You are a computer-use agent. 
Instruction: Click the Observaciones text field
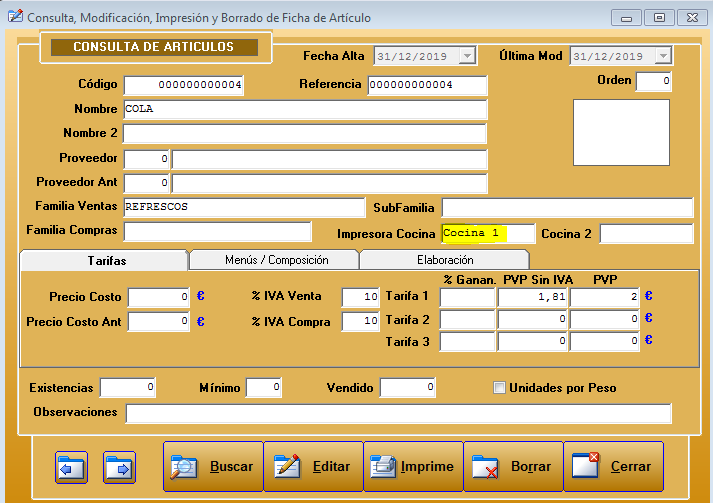[397, 413]
